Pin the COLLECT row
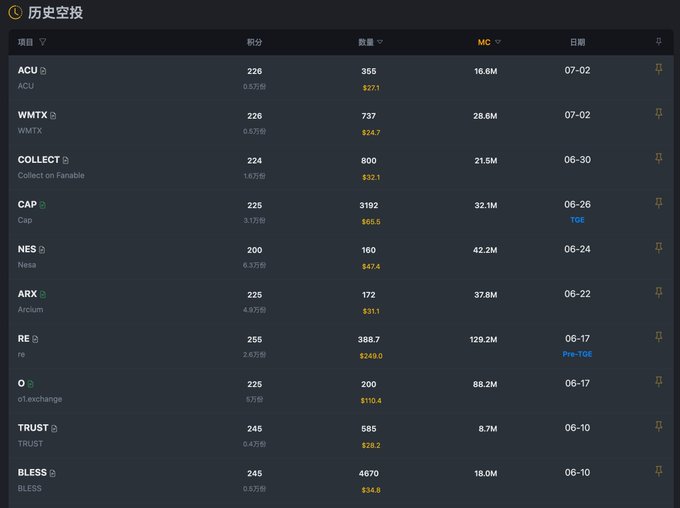 point(658,158)
